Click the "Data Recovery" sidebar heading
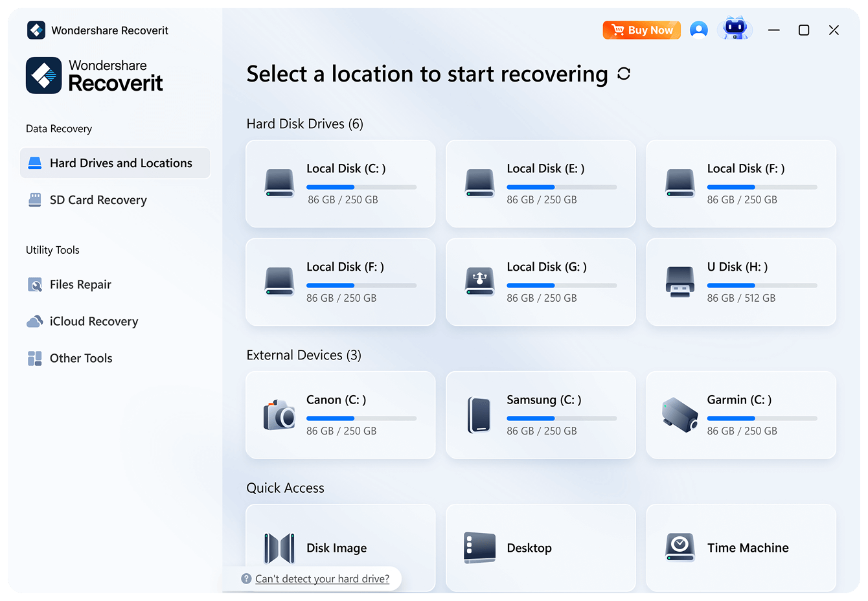This screenshot has height=601, width=868. (59, 128)
